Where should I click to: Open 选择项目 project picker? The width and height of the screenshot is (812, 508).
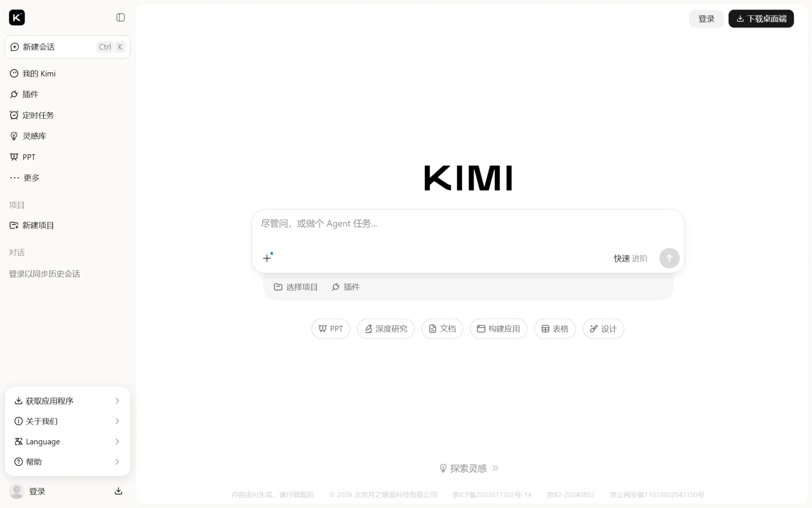click(296, 287)
